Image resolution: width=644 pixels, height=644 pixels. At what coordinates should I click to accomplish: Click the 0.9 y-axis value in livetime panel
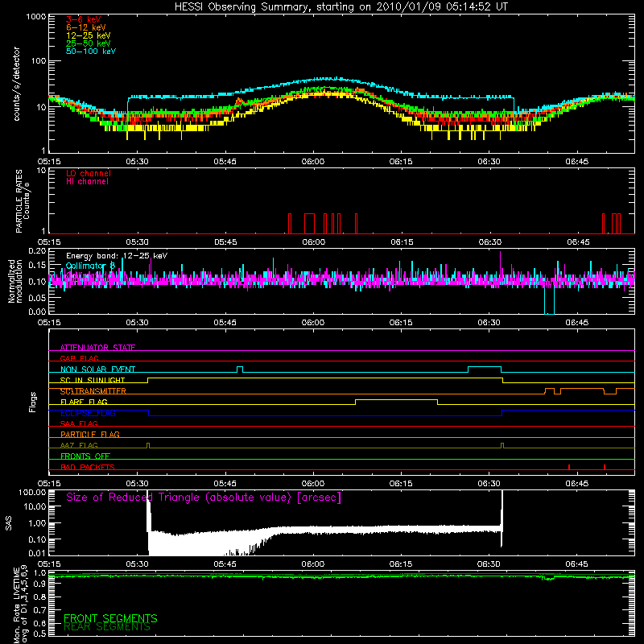pyautogui.click(x=39, y=584)
